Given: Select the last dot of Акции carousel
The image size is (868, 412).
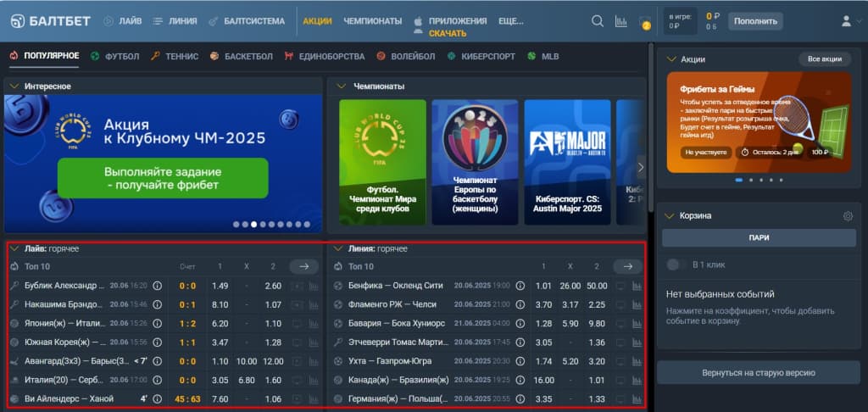Looking at the screenshot, I should (781, 180).
